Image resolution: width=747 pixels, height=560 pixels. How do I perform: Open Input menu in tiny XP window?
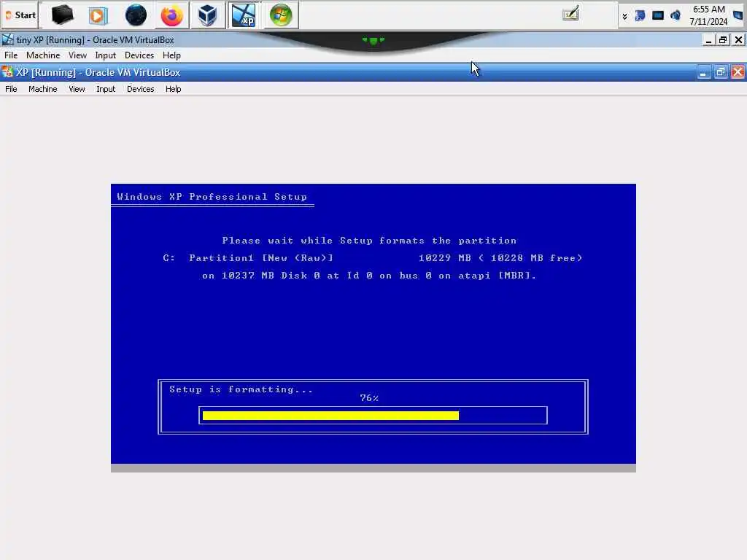pyautogui.click(x=105, y=55)
